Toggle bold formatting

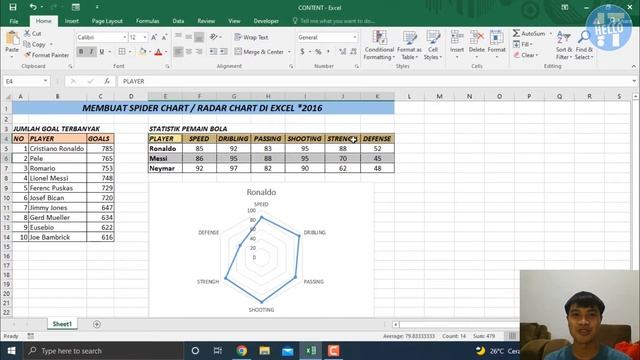(x=81, y=52)
